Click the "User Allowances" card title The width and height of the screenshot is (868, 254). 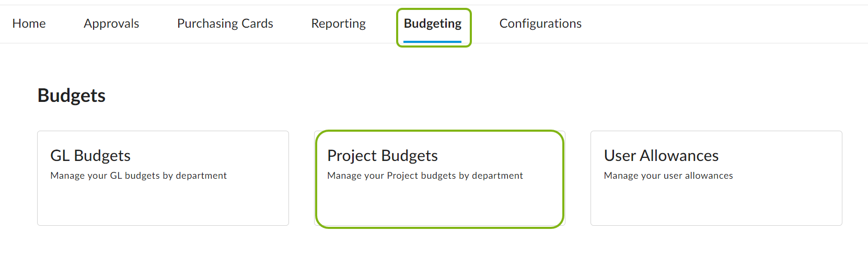coord(661,156)
